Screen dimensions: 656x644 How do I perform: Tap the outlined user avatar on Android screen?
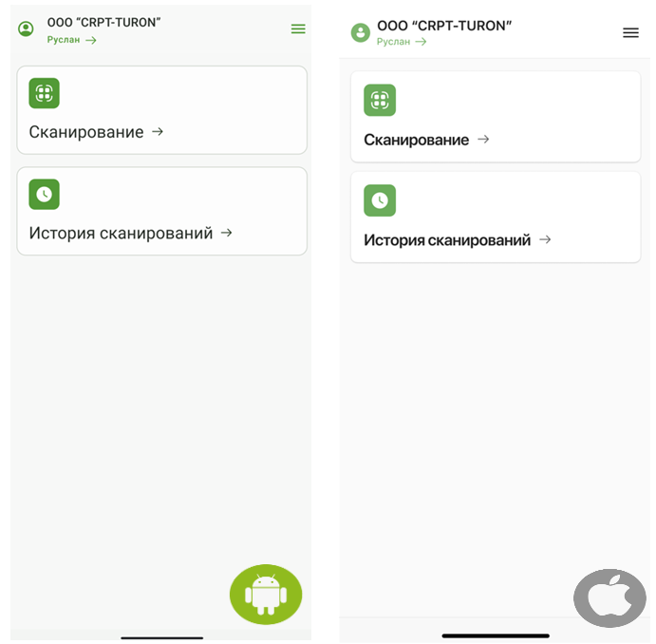(26, 28)
